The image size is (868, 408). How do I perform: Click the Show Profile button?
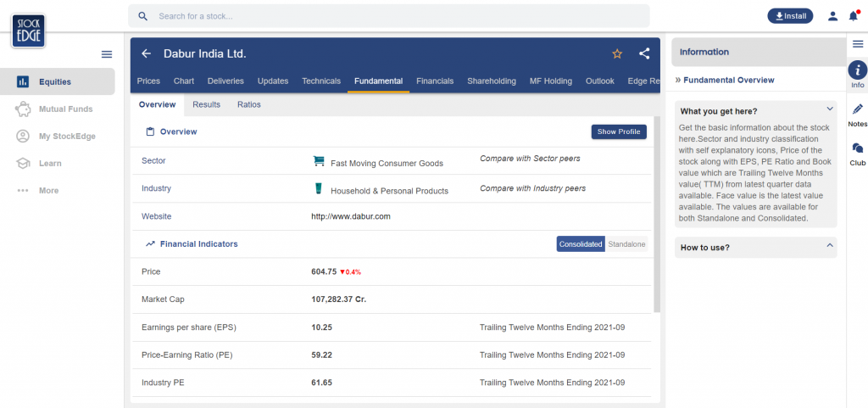tap(619, 131)
